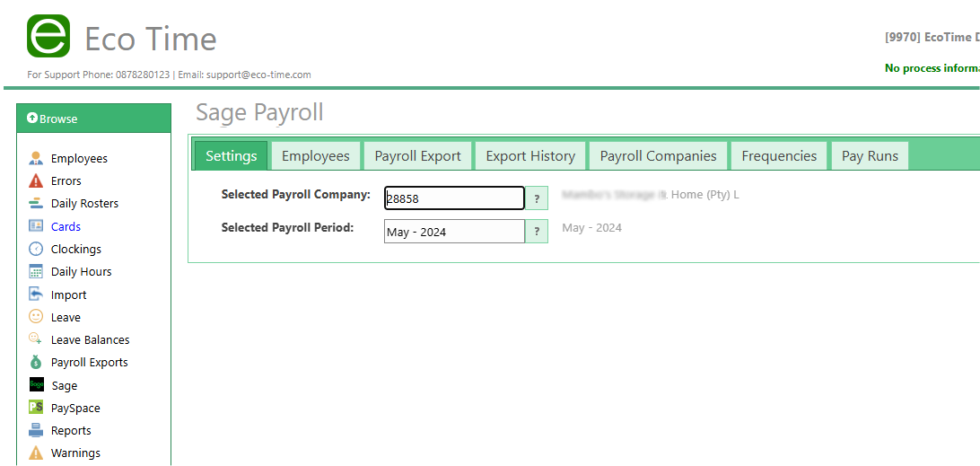The image size is (980, 466).
Task: Open the Cards link
Action: point(66,226)
